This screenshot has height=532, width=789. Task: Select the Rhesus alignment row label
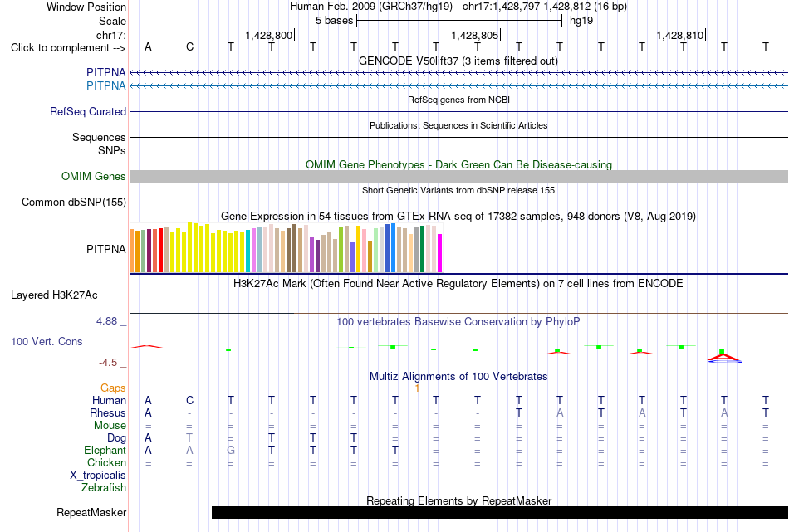coord(108,412)
